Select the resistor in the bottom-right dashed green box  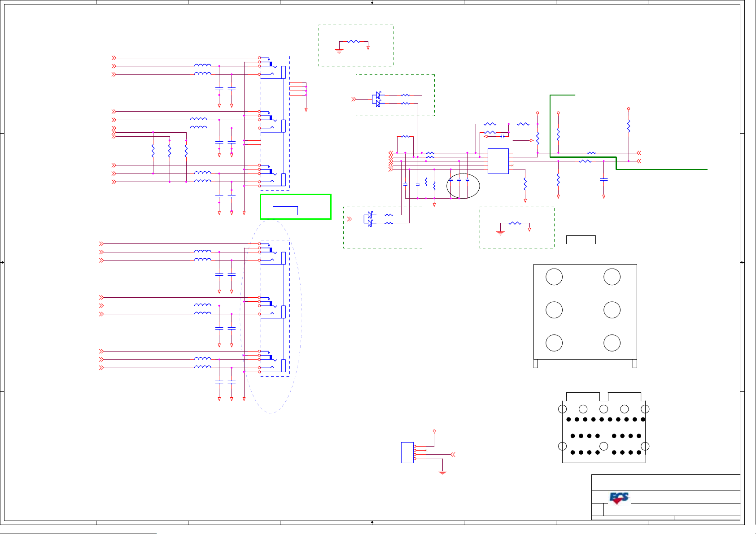point(515,223)
